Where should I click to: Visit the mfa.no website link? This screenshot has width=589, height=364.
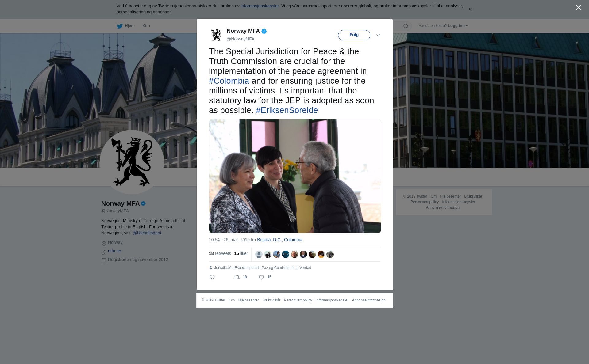114,251
